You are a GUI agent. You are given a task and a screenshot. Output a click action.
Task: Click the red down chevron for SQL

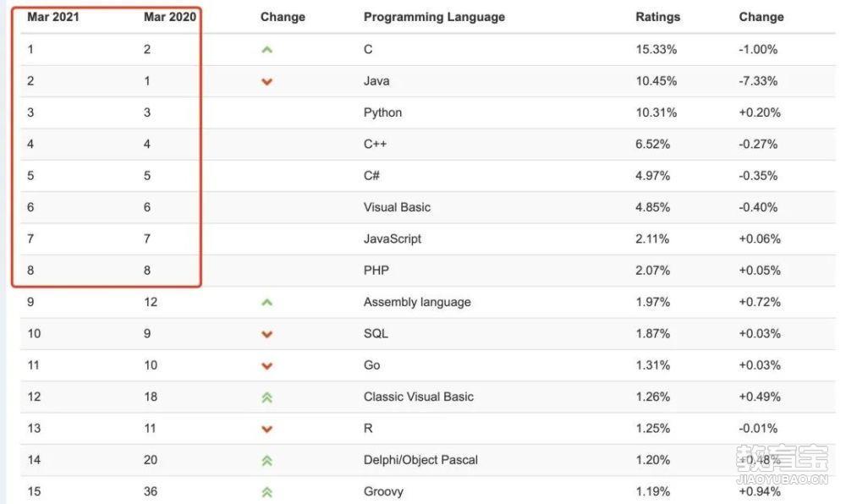[266, 334]
